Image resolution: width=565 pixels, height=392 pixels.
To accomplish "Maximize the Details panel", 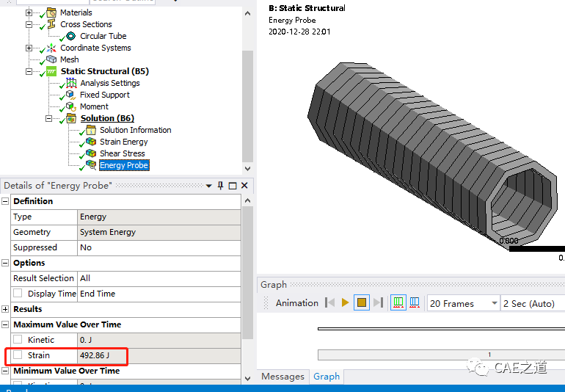I will (x=233, y=186).
